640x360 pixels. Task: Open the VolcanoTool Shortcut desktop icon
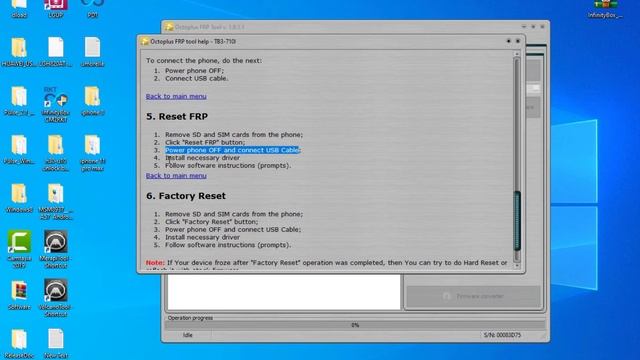(x=56, y=298)
